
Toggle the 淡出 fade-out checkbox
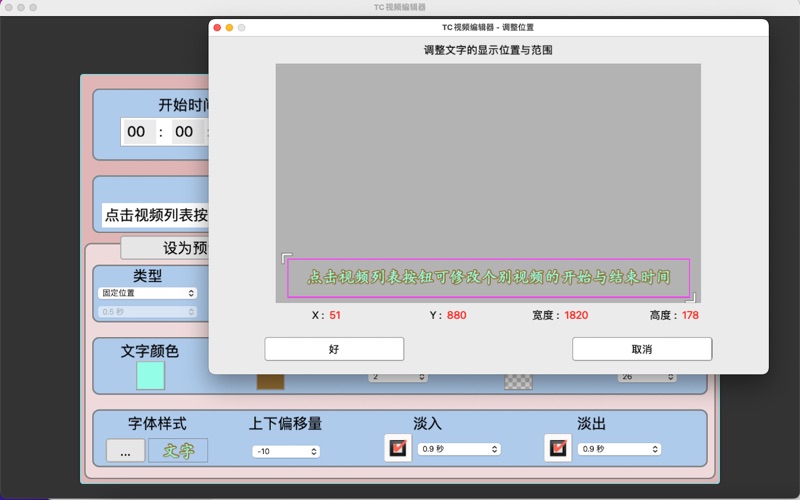coord(558,448)
